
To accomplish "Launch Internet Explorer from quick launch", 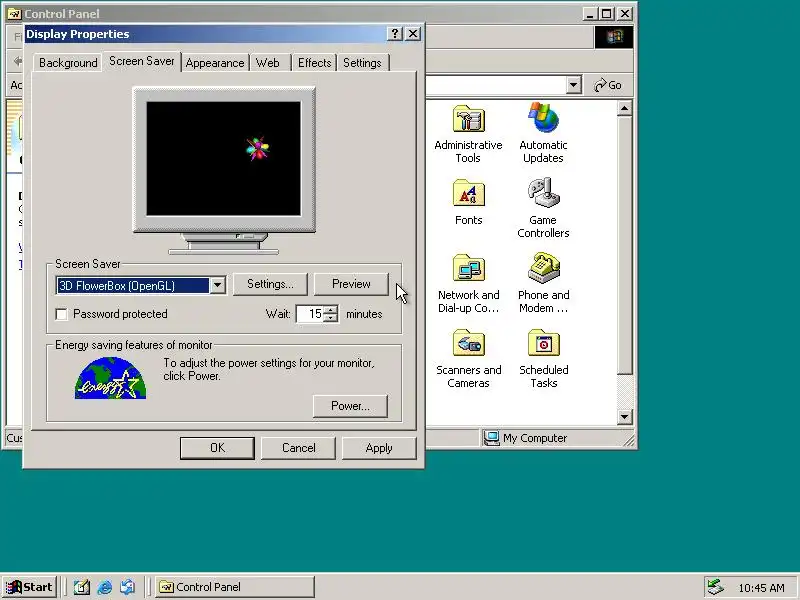I will pos(105,587).
